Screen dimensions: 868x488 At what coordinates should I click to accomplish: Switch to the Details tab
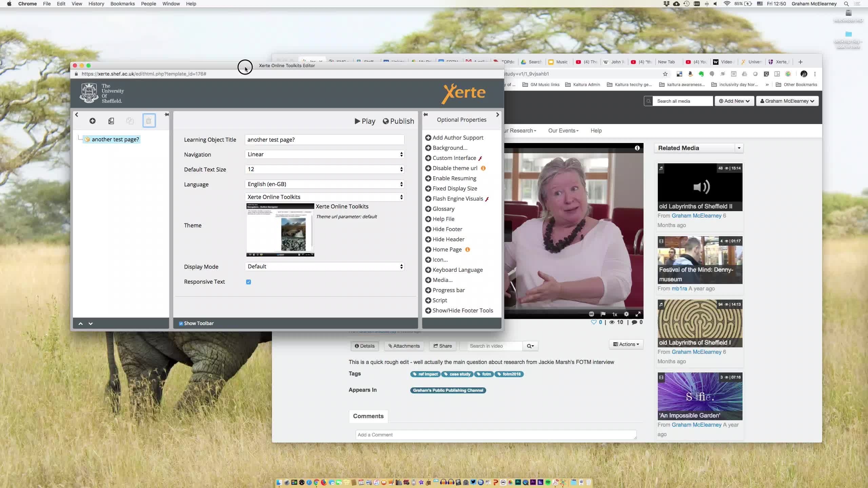365,346
